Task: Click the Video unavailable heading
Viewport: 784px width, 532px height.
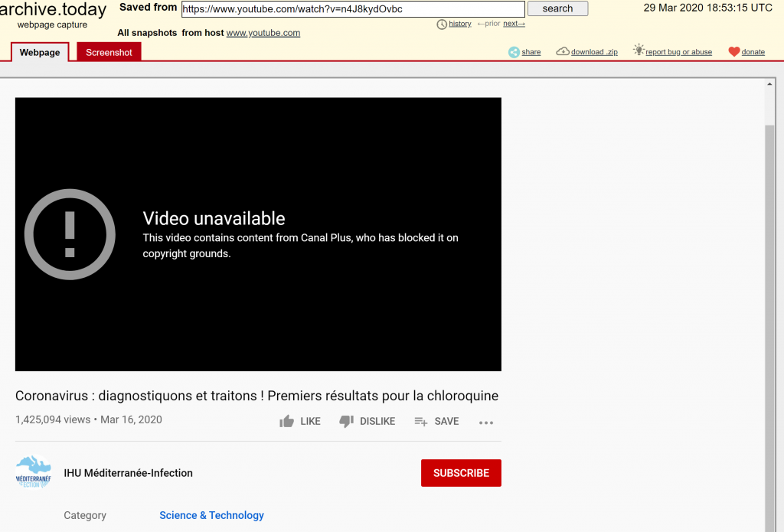Action: click(x=214, y=218)
